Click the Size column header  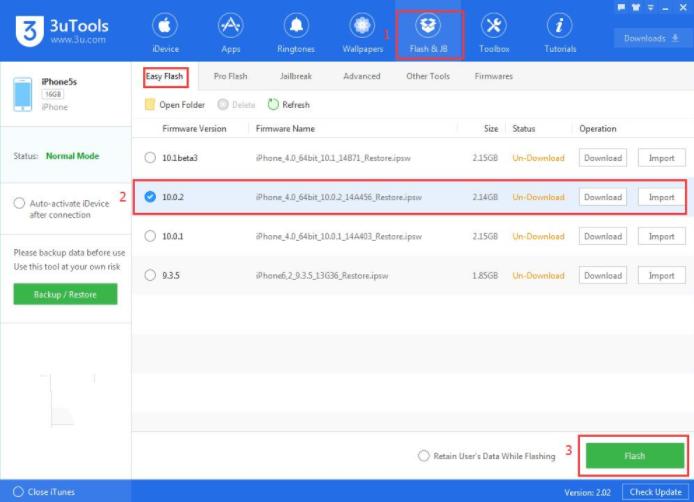coord(491,128)
